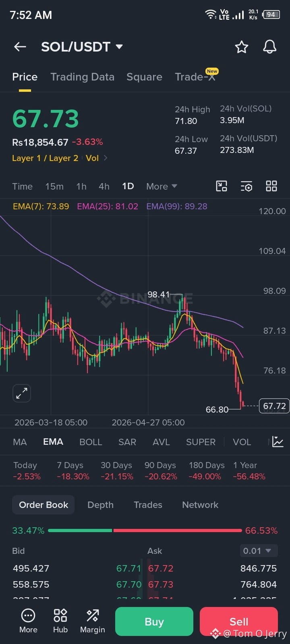The height and width of the screenshot is (644, 290).
Task: Tap the EMA(25): 81.02 legend
Action: (x=108, y=206)
